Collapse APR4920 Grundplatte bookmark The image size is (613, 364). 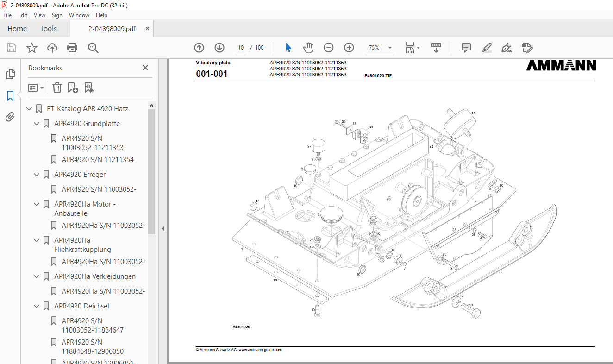[x=37, y=124]
